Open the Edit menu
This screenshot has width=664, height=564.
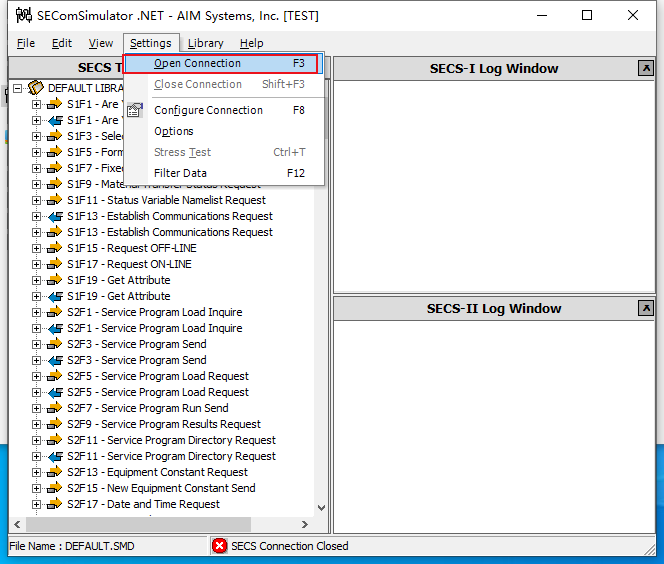[62, 43]
